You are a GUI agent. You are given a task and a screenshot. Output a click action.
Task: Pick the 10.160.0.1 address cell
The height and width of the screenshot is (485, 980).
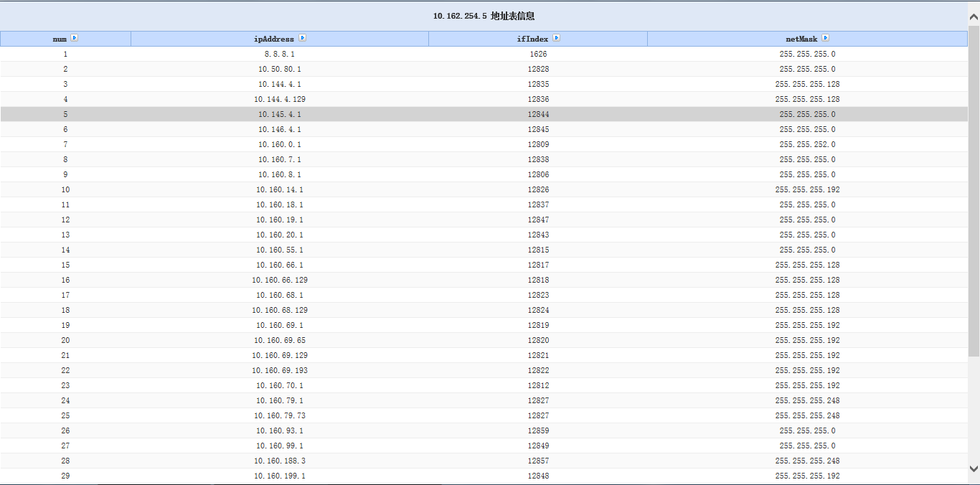coord(280,144)
